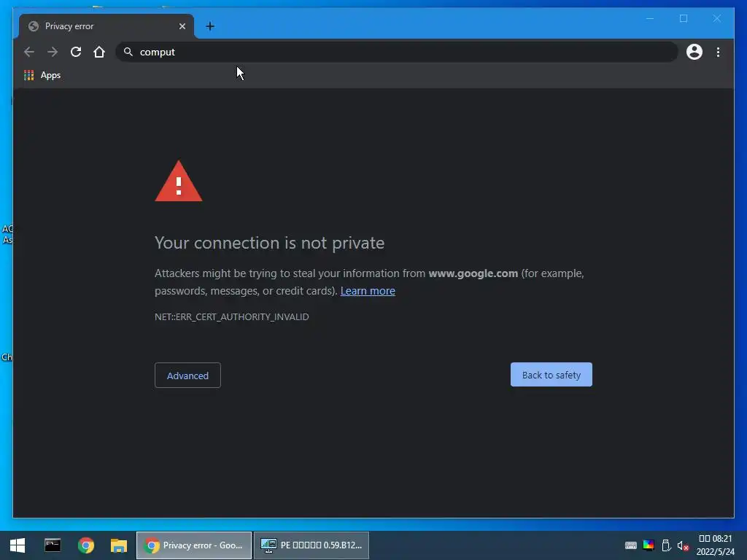
Task: Open a new tab with plus button
Action: click(x=210, y=26)
